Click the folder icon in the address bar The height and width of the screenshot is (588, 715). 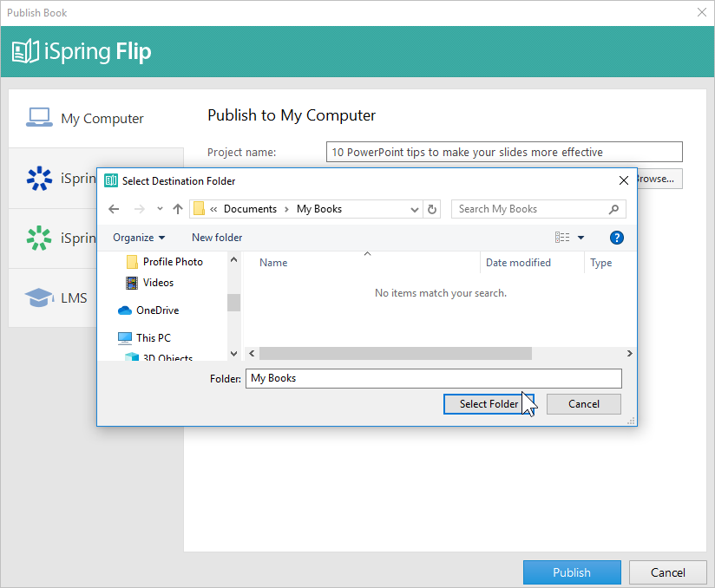(x=199, y=209)
